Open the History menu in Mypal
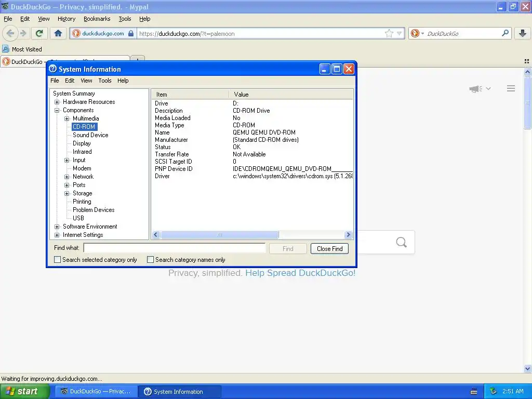 [x=66, y=19]
